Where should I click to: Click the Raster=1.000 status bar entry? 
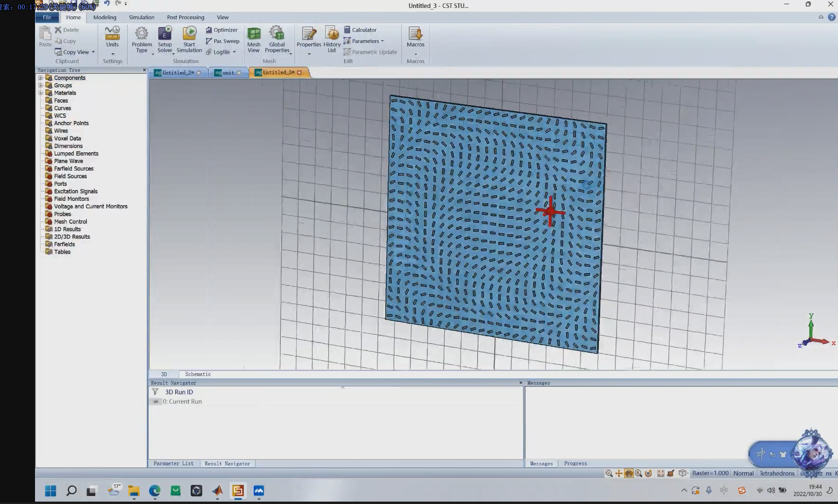coord(710,473)
